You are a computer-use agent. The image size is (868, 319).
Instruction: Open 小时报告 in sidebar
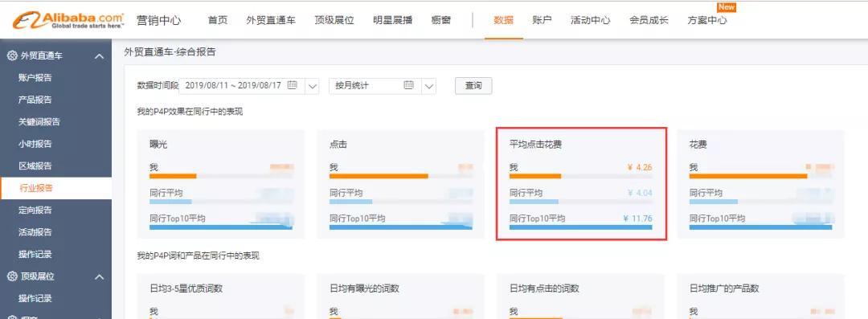pyautogui.click(x=35, y=144)
